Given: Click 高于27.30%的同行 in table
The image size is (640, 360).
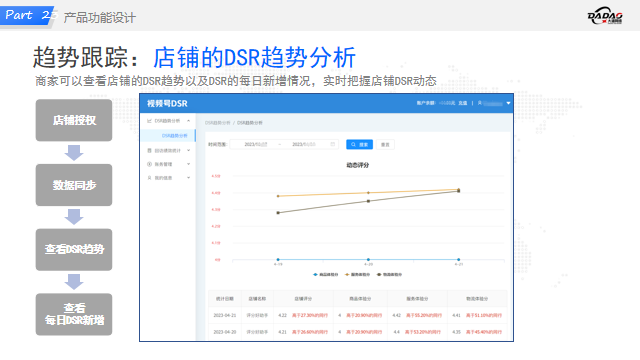Looking at the screenshot, I should coord(310,316).
